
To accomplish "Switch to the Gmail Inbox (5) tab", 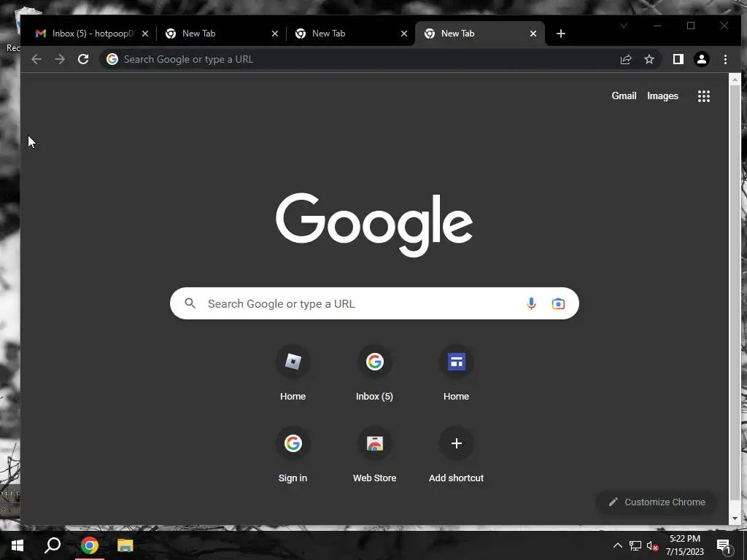I will point(90,34).
